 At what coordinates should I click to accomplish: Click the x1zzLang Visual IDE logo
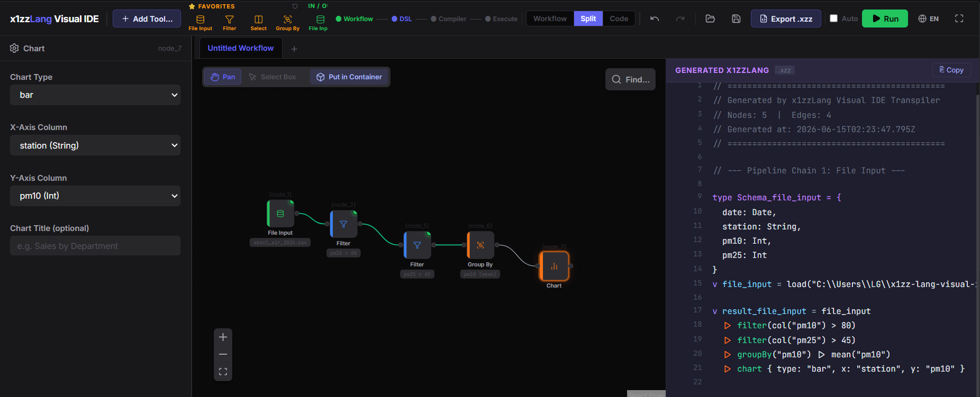tap(55, 19)
